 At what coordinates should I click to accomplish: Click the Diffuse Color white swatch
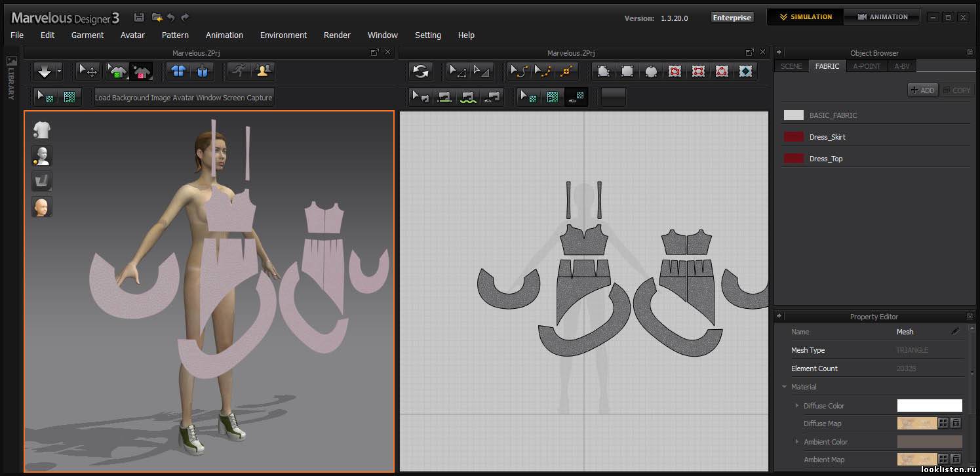pos(930,406)
